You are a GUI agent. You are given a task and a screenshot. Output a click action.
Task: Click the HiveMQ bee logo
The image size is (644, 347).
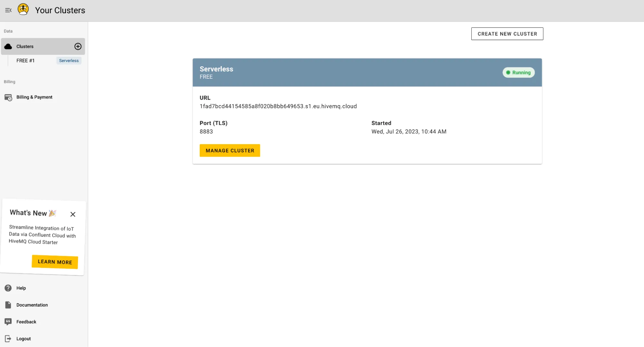point(23,9)
